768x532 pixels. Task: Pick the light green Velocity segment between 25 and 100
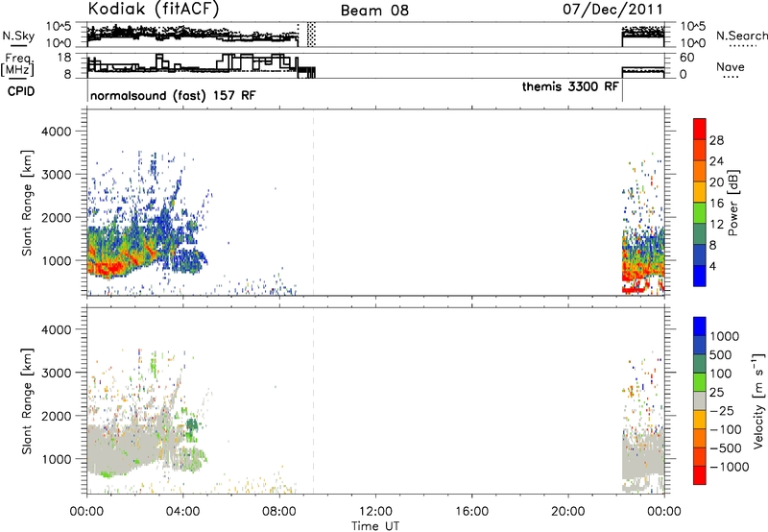coord(700,382)
